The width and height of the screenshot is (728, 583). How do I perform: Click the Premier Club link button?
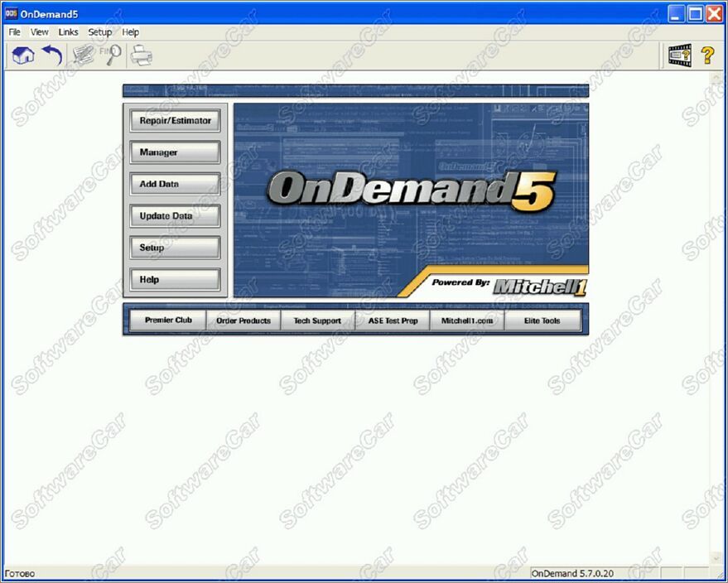(168, 320)
